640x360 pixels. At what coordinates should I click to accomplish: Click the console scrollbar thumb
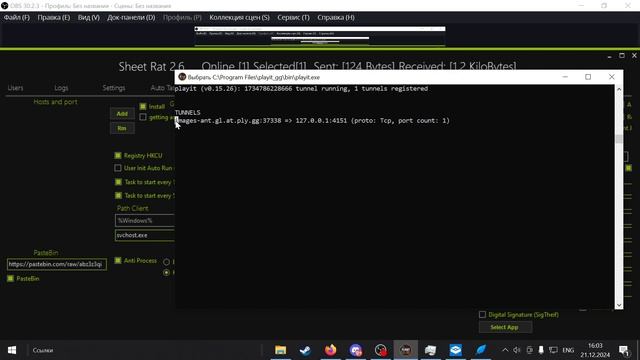point(619,139)
